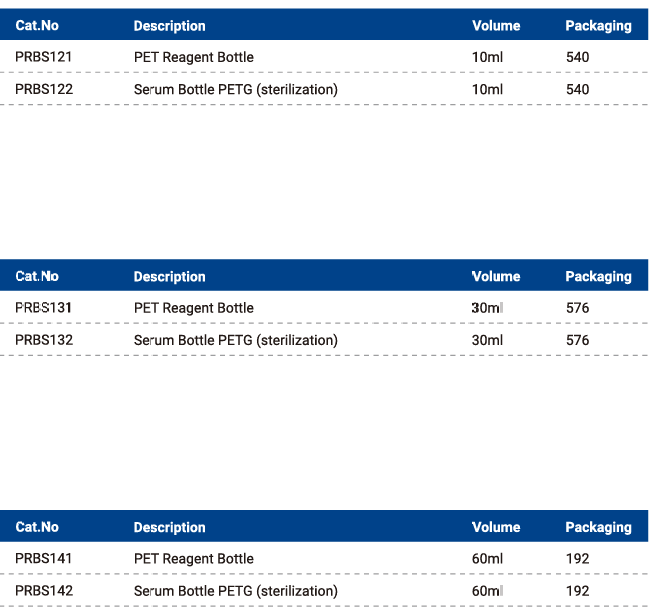
Task: Click the 10ml volume in PRBS122 row
Action: click(x=487, y=89)
